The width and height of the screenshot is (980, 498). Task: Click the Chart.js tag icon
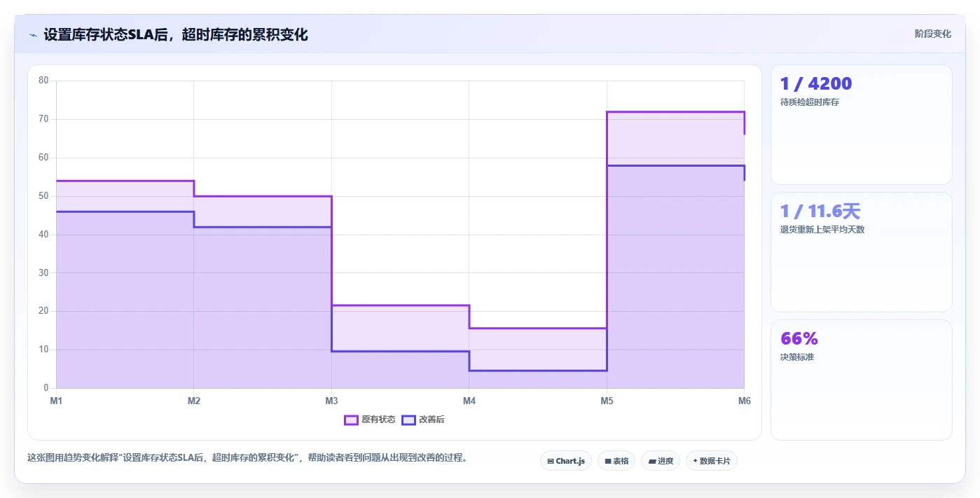[x=551, y=461]
